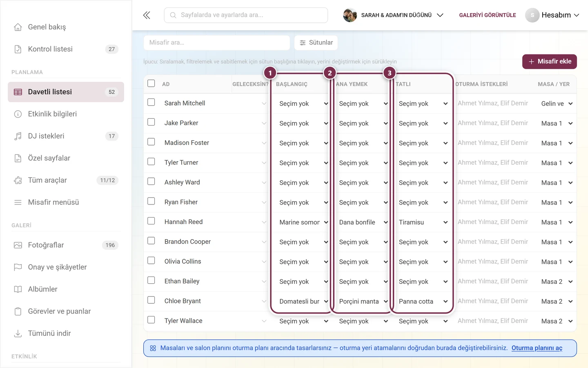Screen dimensions: 588x368
Task: Toggle the select-all checkbox in the table header
Action: (x=151, y=83)
